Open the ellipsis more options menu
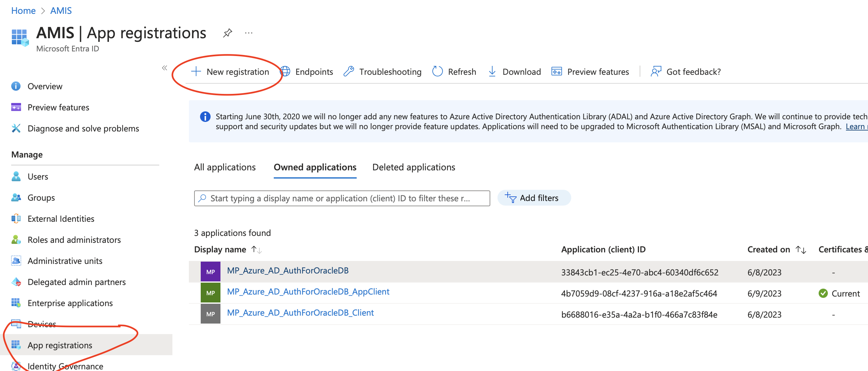The width and height of the screenshot is (868, 371). (x=249, y=33)
